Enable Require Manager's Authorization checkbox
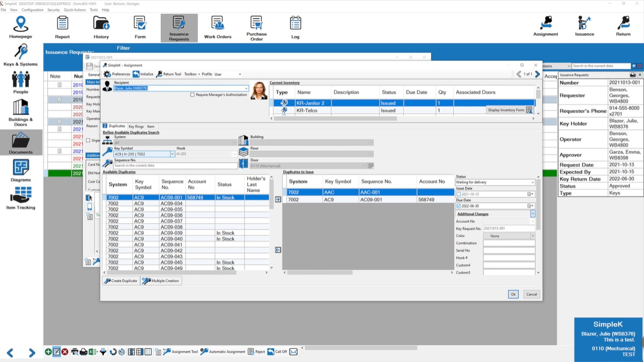 pyautogui.click(x=192, y=95)
